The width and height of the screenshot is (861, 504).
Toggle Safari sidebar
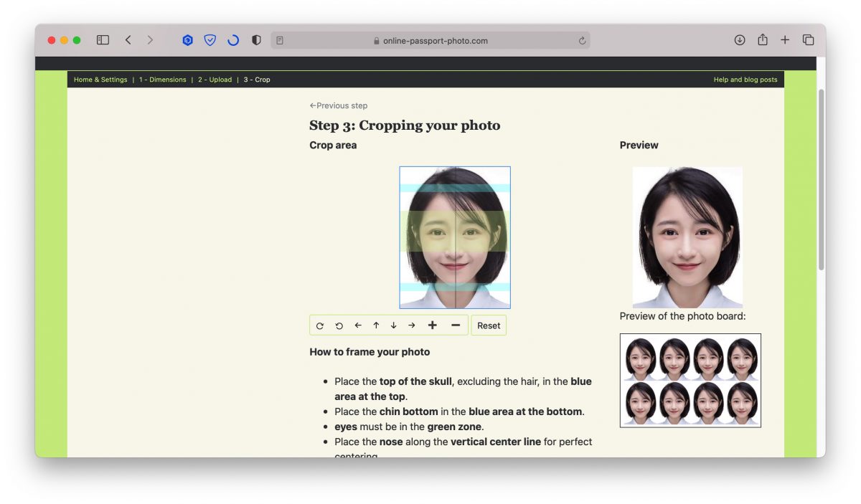103,40
